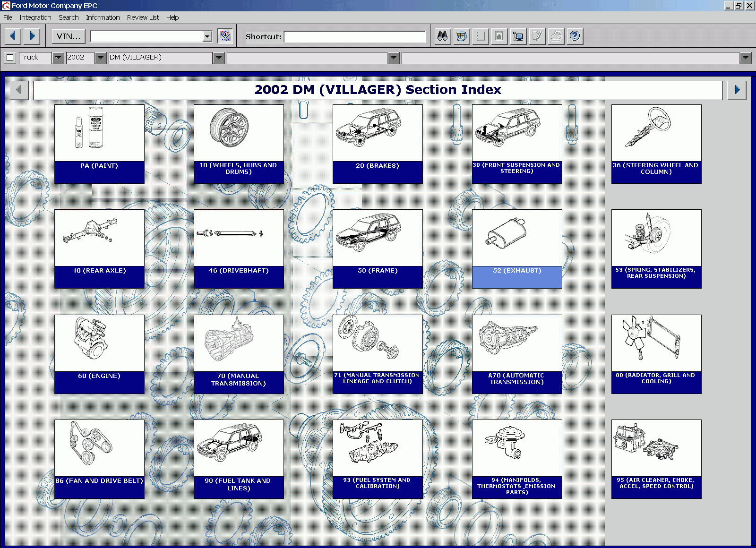Screen dimensions: 756x548
Task: Open the 40 (REAR AXLE) section
Action: point(99,249)
